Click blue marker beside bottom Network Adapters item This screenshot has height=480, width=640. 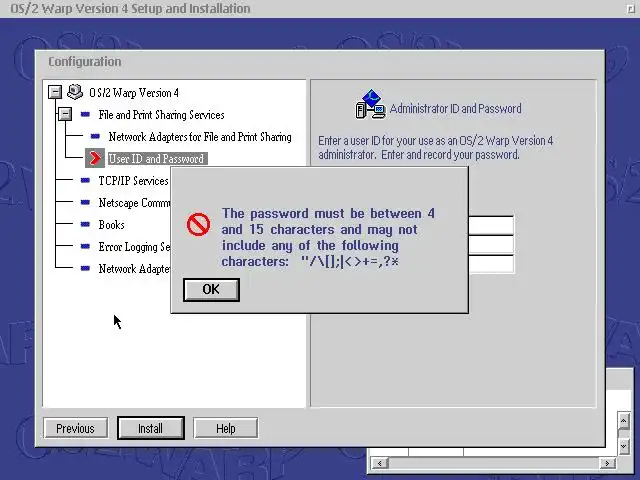coord(85,269)
